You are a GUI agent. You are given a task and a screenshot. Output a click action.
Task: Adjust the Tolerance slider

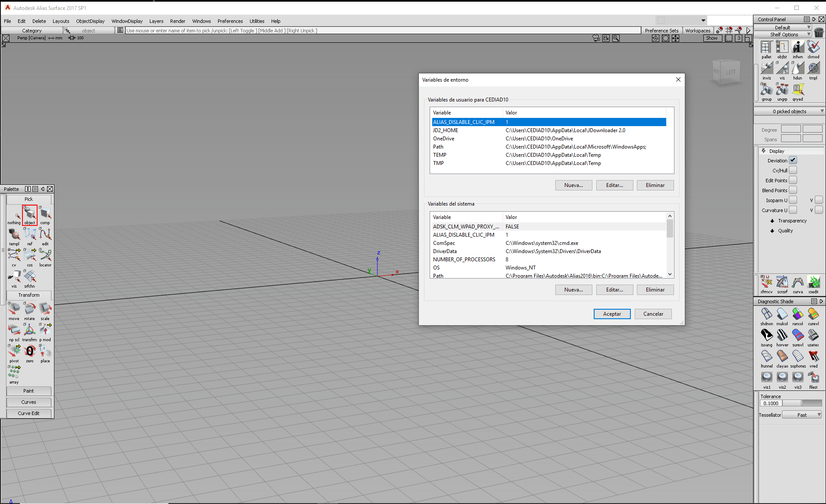pos(802,403)
